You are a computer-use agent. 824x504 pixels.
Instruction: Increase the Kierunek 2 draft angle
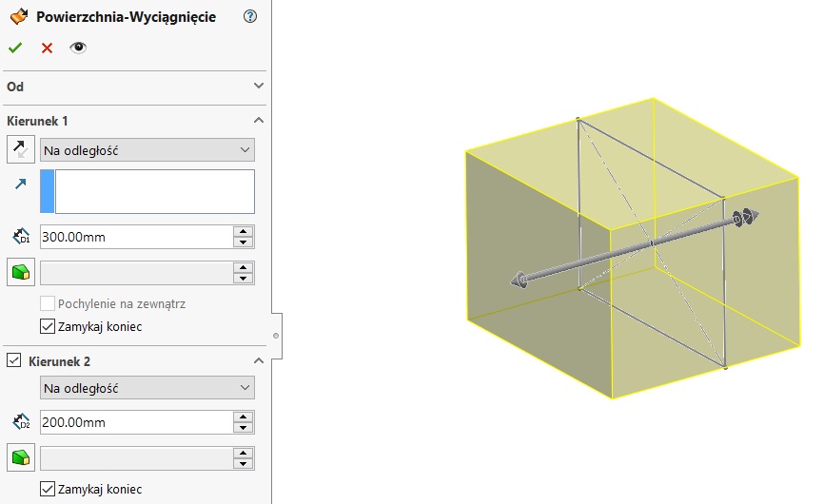click(244, 453)
